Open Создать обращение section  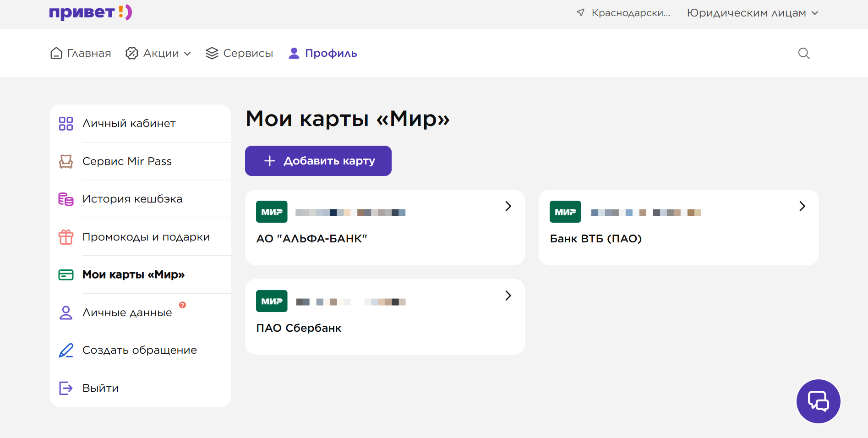(140, 350)
